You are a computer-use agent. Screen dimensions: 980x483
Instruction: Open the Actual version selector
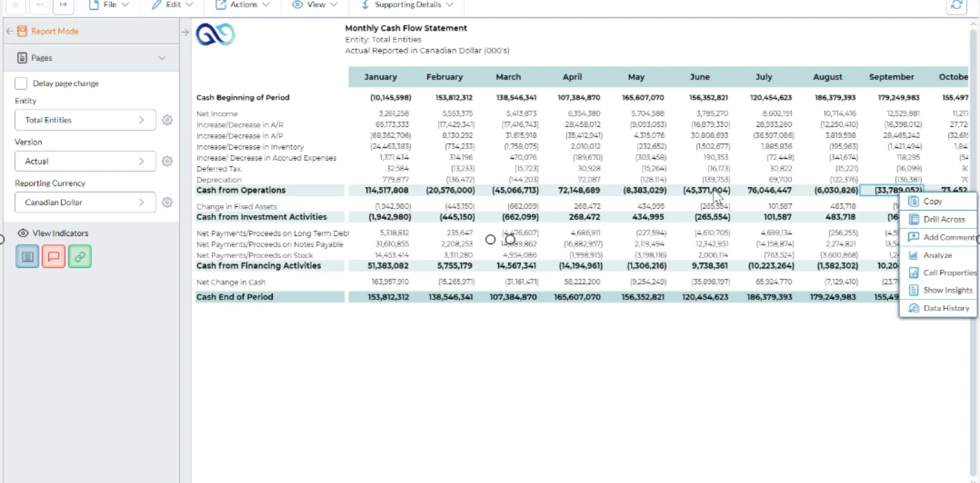tap(86, 161)
